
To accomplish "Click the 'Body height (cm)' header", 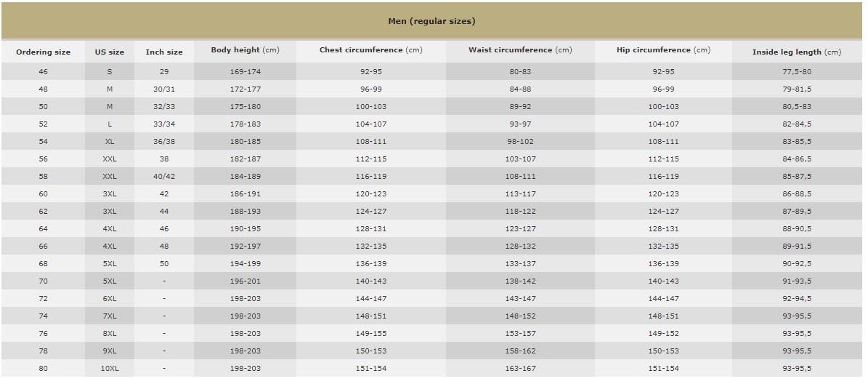I will (x=245, y=50).
